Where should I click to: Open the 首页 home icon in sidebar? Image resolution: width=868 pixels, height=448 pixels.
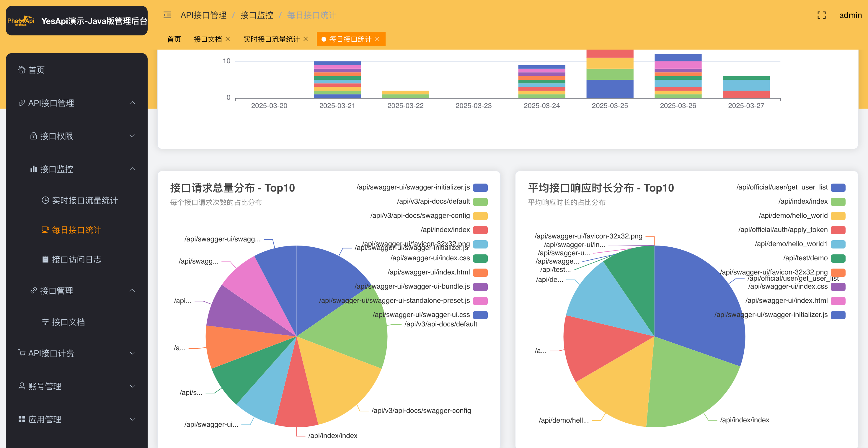pyautogui.click(x=22, y=70)
